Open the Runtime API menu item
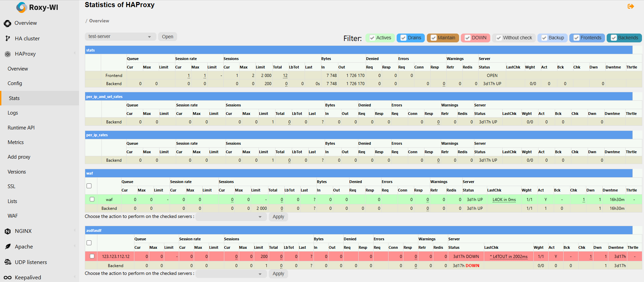The image size is (644, 282). tap(21, 128)
